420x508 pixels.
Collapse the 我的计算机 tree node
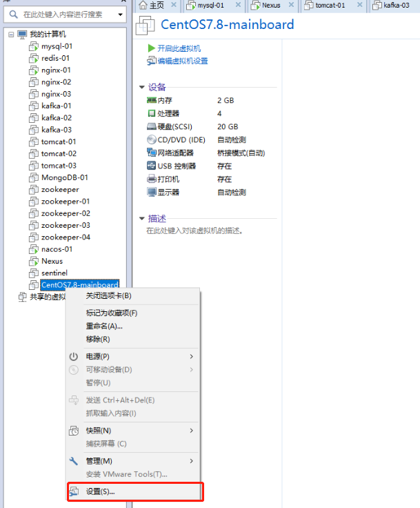11,35
